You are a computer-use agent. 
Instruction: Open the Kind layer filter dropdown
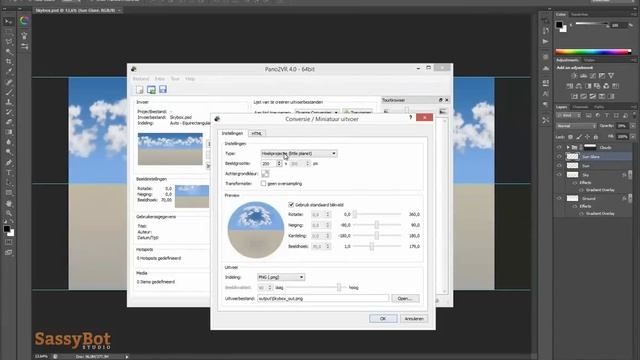[569, 116]
